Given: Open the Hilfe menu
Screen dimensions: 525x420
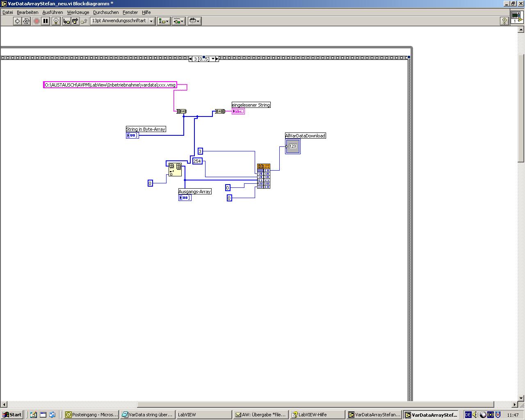Looking at the screenshot, I should [146, 12].
